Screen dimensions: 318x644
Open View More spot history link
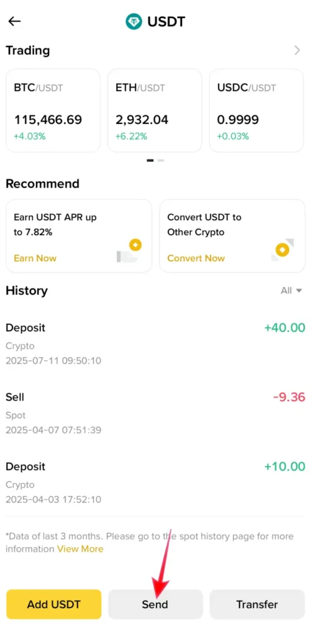click(80, 549)
